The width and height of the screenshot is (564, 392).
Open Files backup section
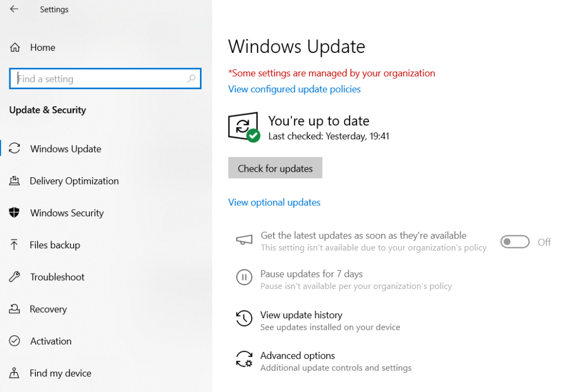[55, 245]
